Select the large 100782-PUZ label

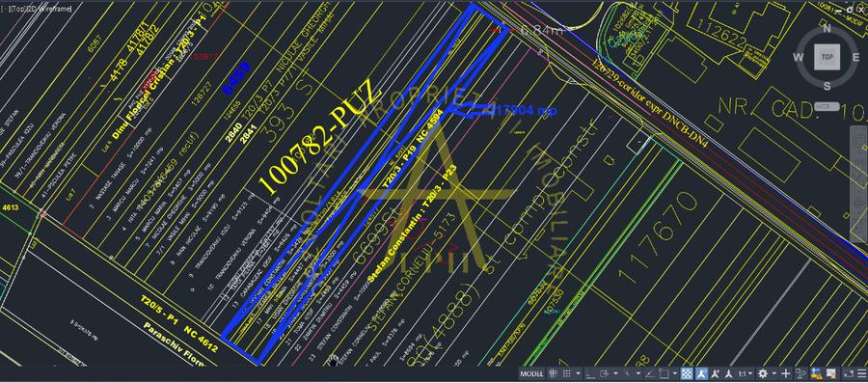tap(320, 138)
